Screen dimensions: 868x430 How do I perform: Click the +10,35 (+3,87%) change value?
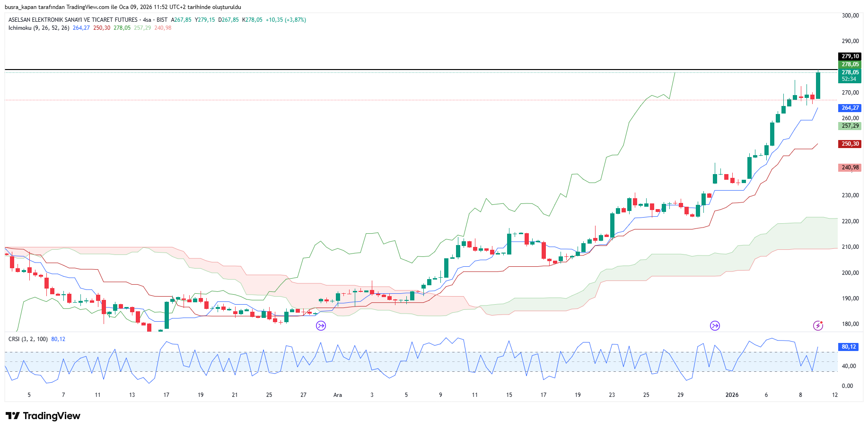[x=286, y=20]
